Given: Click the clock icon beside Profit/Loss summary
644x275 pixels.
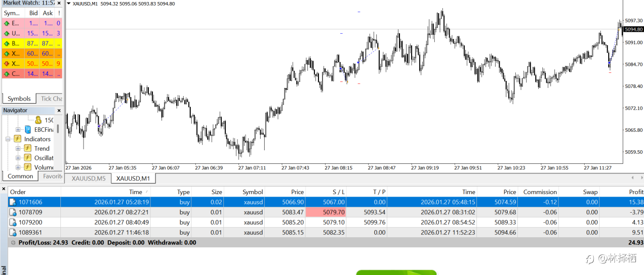Looking at the screenshot, I should tap(13, 242).
